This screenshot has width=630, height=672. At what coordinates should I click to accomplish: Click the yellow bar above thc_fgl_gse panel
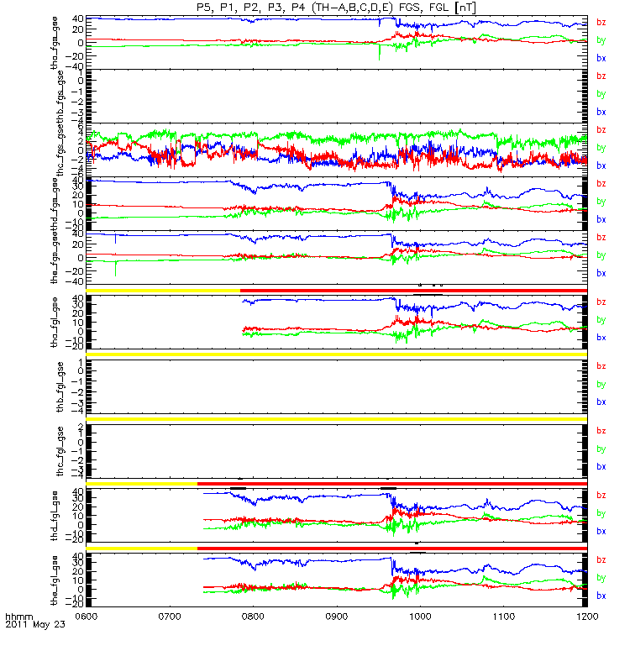[x=337, y=419]
